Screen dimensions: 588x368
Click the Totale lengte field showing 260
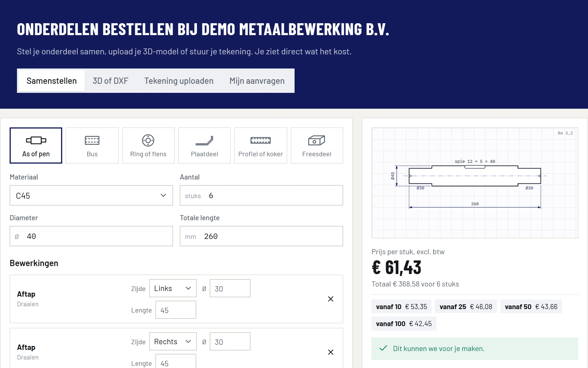coord(261,236)
